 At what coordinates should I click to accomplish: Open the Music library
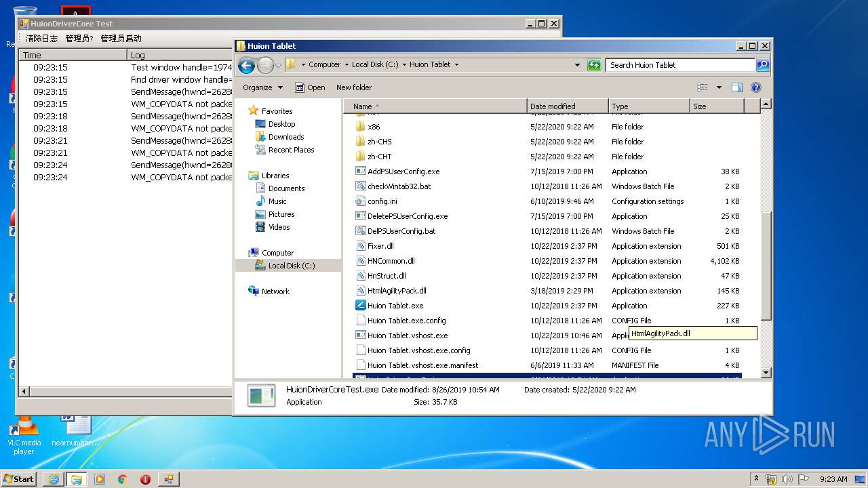[277, 201]
